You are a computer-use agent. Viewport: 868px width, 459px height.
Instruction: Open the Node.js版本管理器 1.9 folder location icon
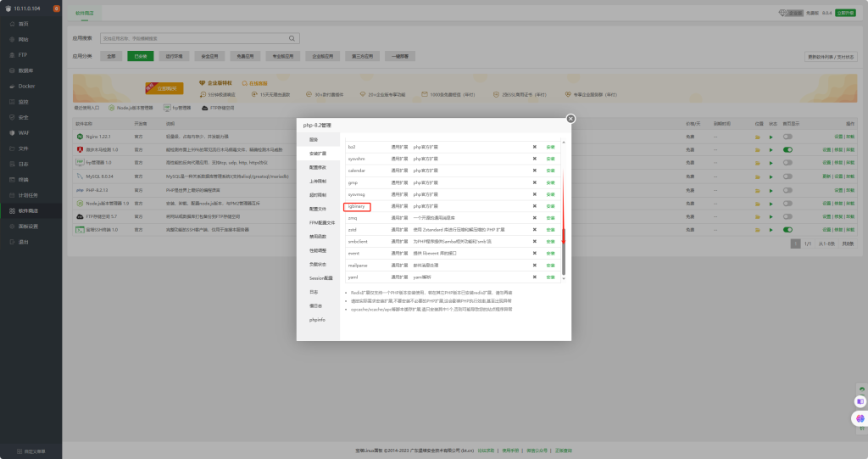[x=757, y=204]
